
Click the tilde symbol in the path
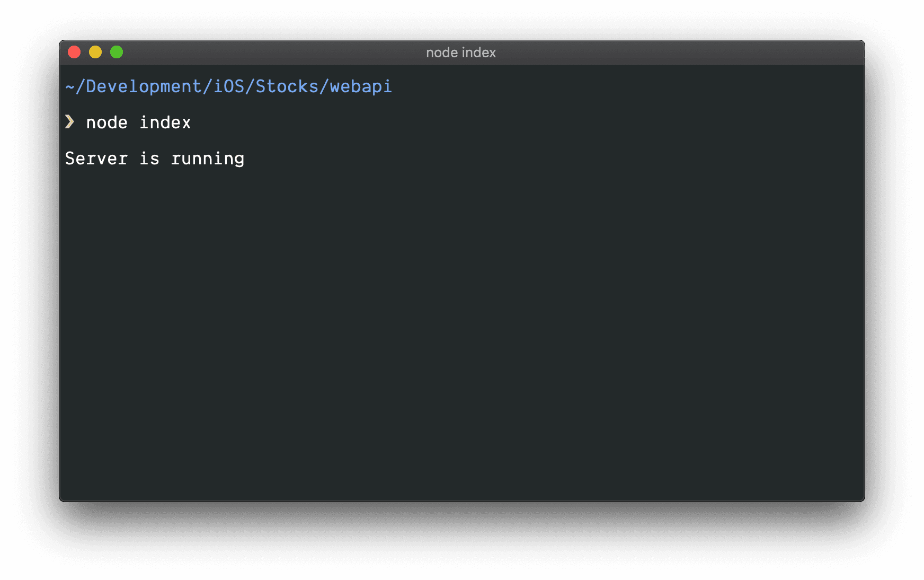70,86
